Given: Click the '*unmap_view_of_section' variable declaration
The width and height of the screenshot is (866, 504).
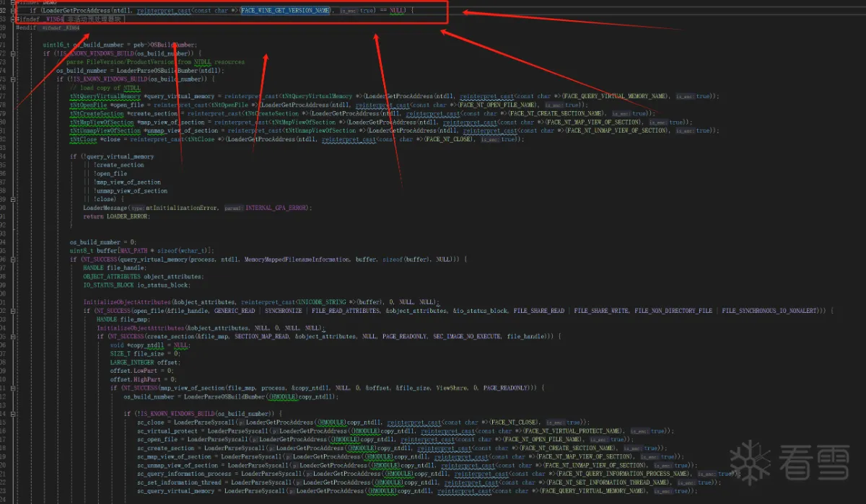Looking at the screenshot, I should pos(182,131).
